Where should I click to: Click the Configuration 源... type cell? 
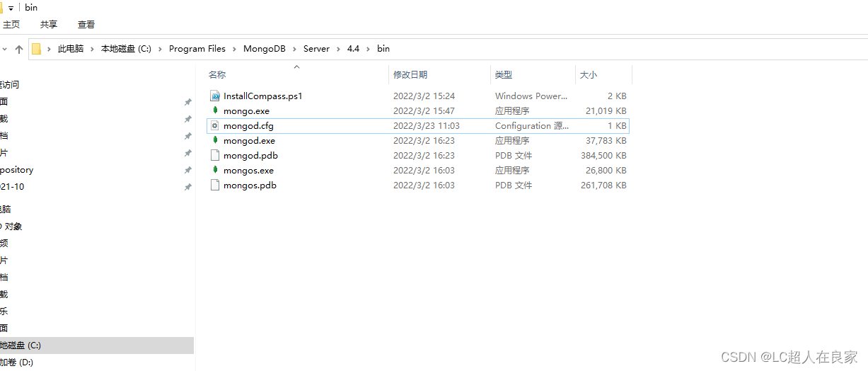pos(532,125)
